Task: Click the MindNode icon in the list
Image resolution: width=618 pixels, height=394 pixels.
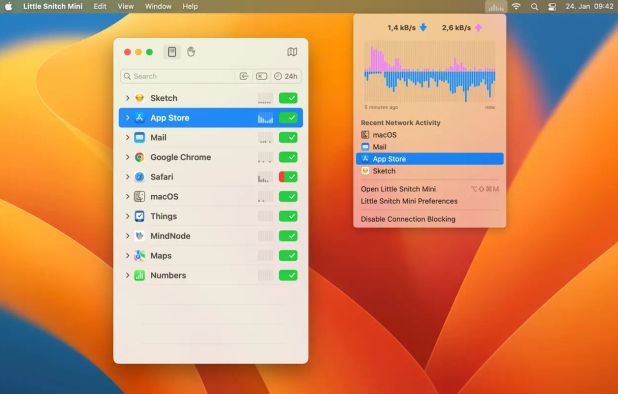Action: pos(140,236)
